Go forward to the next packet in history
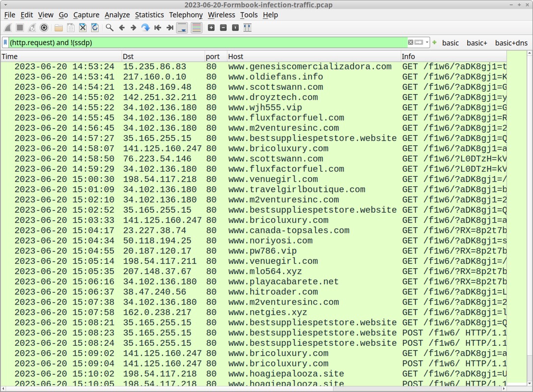 point(134,28)
